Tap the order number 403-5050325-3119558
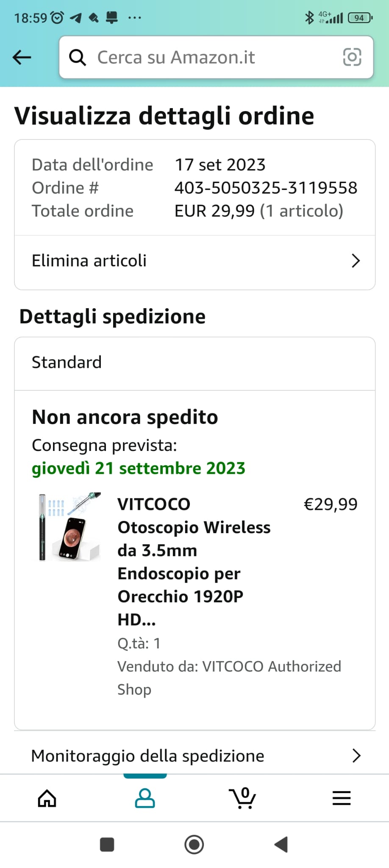389x868 pixels. click(x=266, y=188)
